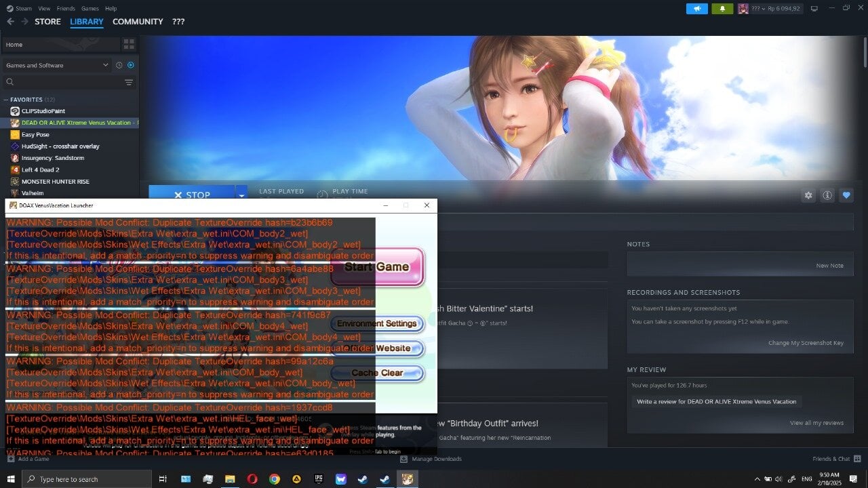
Task: Open View all my reviews link
Action: click(x=817, y=423)
